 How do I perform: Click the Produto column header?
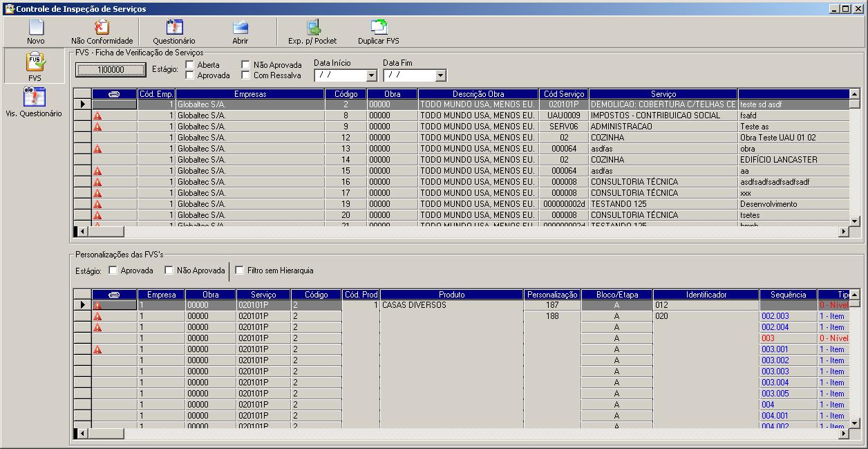(x=451, y=295)
